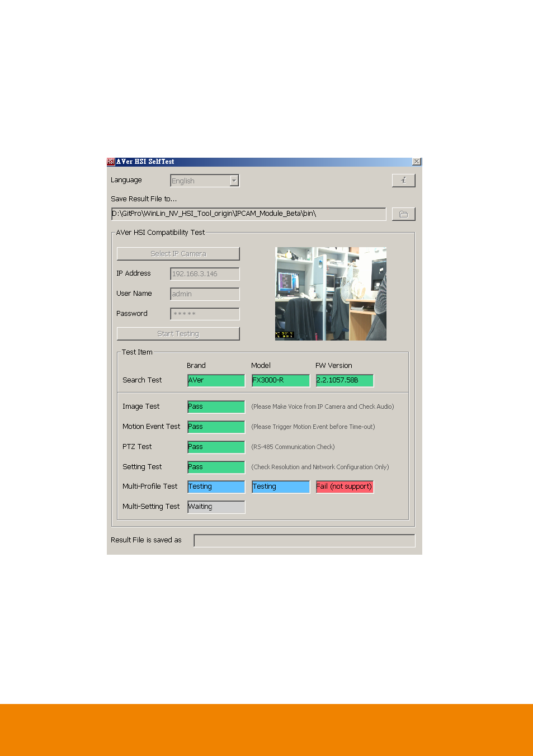Click the Please Trigger Motion Event note
Screen dimensions: 533x756
[x=313, y=427]
